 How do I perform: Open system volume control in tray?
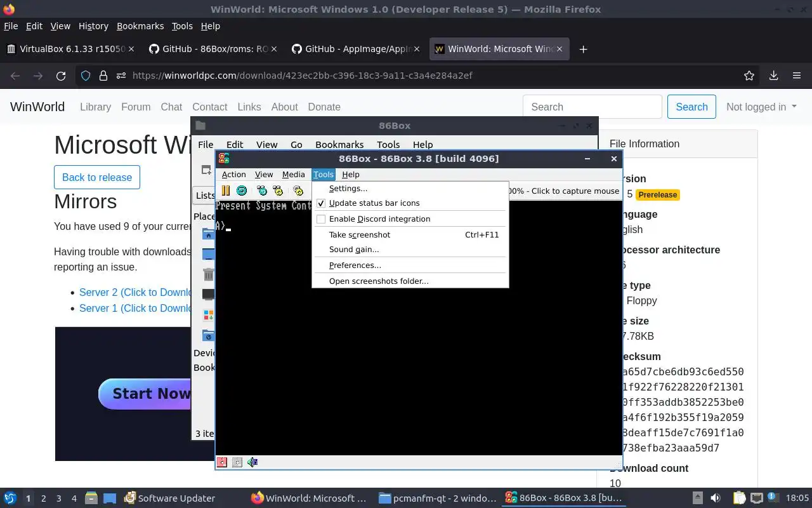click(715, 498)
